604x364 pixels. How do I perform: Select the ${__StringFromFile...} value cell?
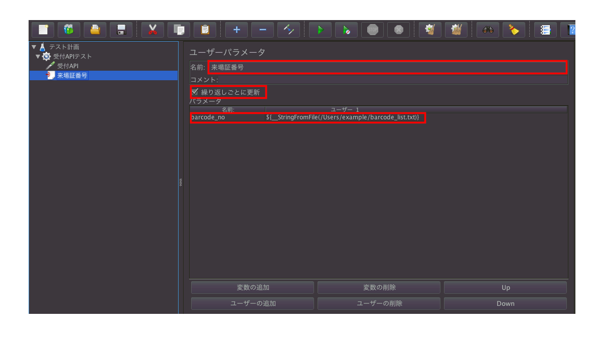point(416,117)
